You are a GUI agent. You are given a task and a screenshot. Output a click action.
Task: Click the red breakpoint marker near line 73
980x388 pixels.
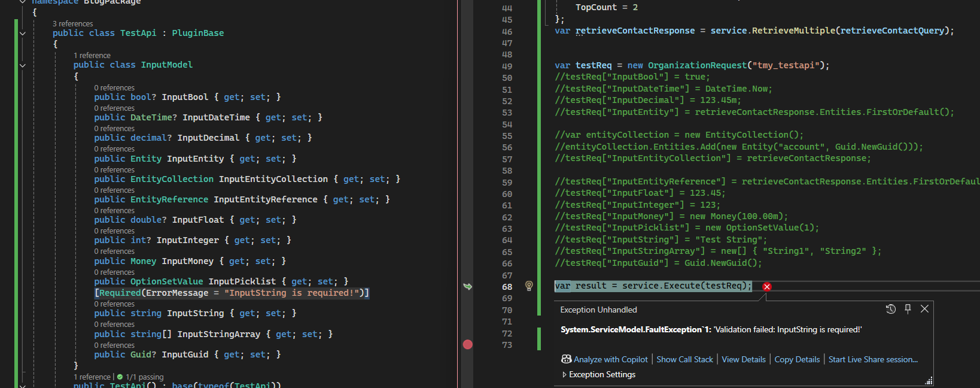(468, 344)
